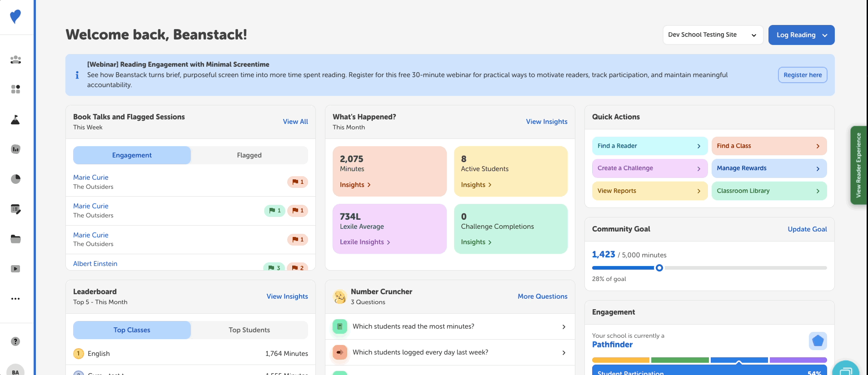Image resolution: width=868 pixels, height=375 pixels.
Task: Open the chat widget bubble
Action: (x=846, y=369)
